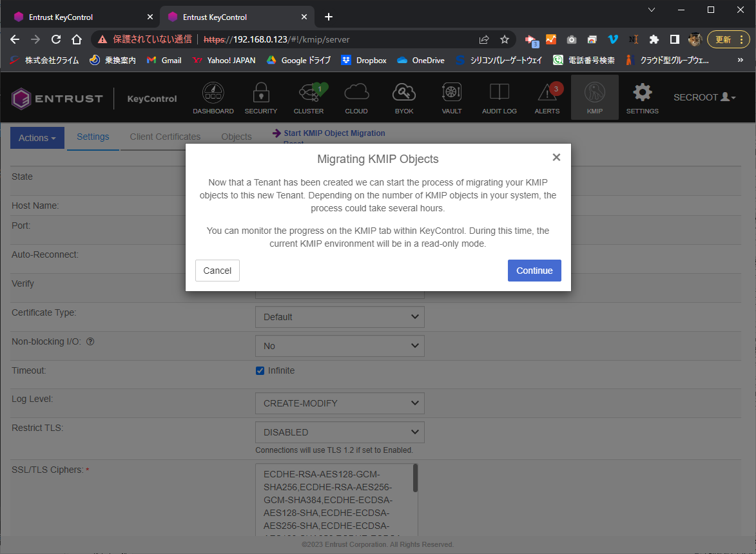Switch to the Client Certificates tab
This screenshot has width=756, height=554.
click(165, 137)
